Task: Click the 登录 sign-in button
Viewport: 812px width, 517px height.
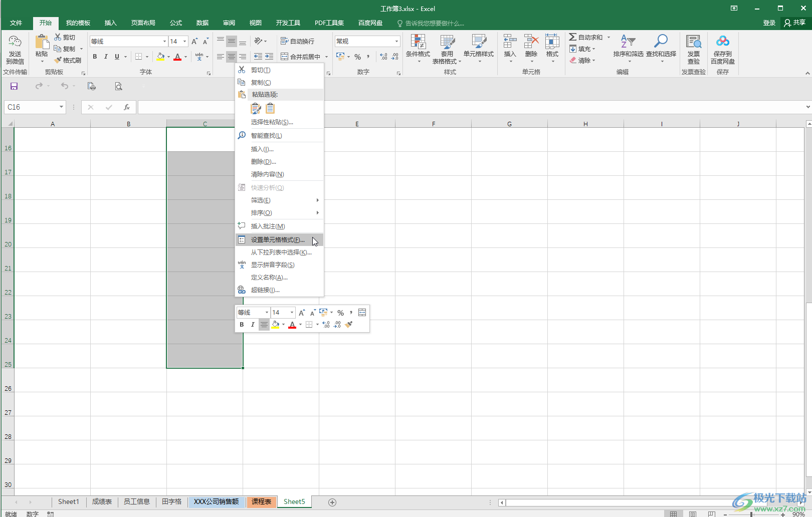Action: pos(769,23)
